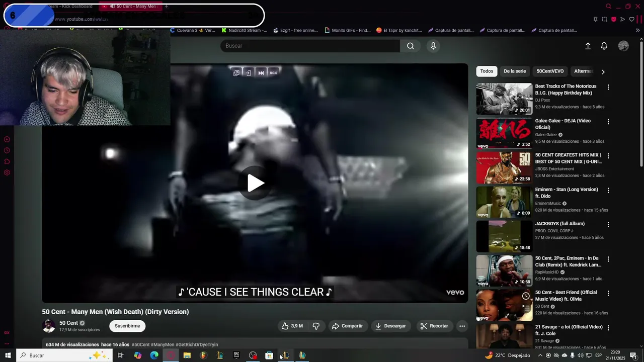The width and height of the screenshot is (644, 362).
Task: Open the 21 Savage a lot video title
Action: [569, 330]
